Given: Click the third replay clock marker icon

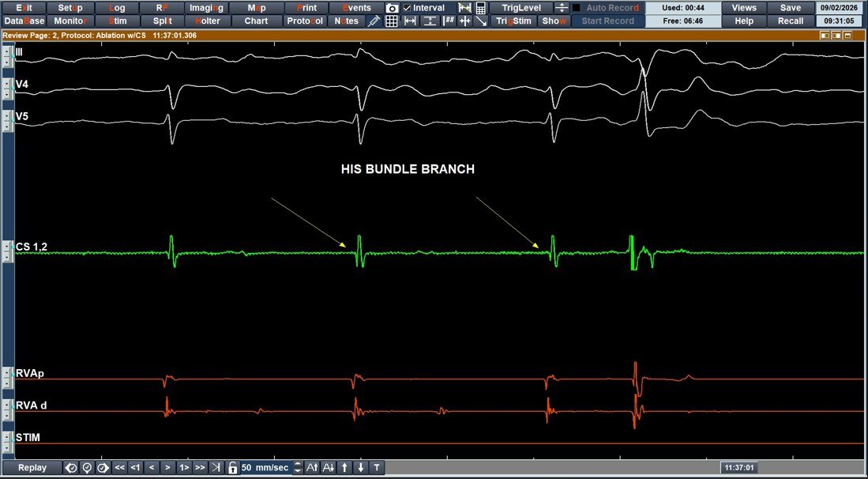Looking at the screenshot, I should tap(103, 468).
